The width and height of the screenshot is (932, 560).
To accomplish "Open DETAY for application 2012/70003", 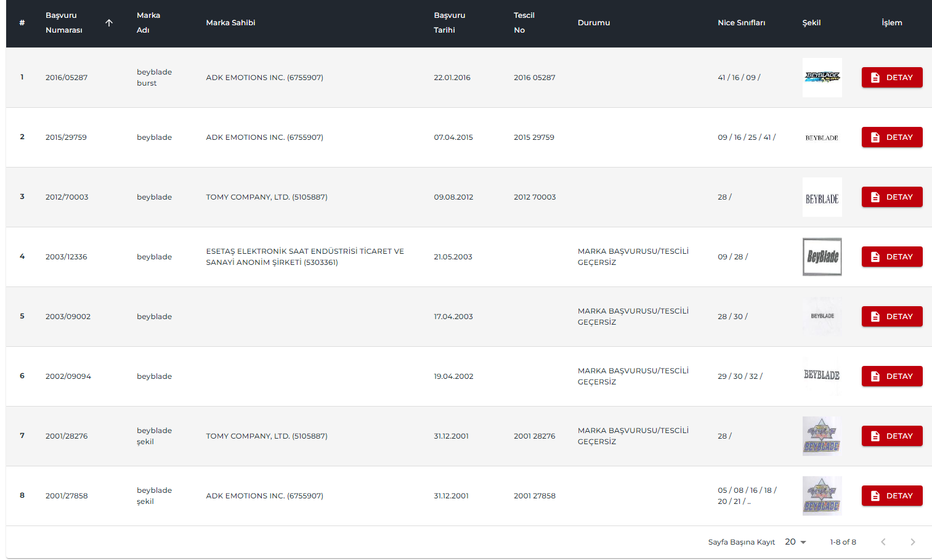I will click(892, 197).
